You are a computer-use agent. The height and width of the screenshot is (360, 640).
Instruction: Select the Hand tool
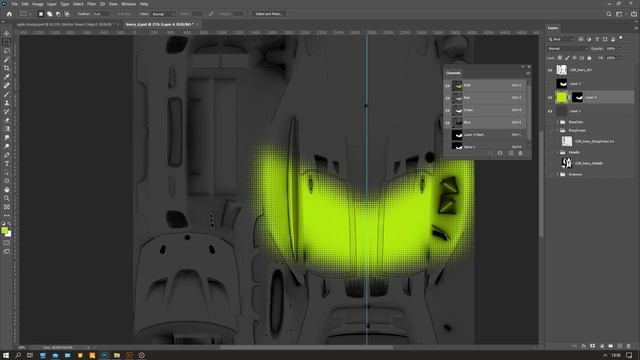[7, 189]
